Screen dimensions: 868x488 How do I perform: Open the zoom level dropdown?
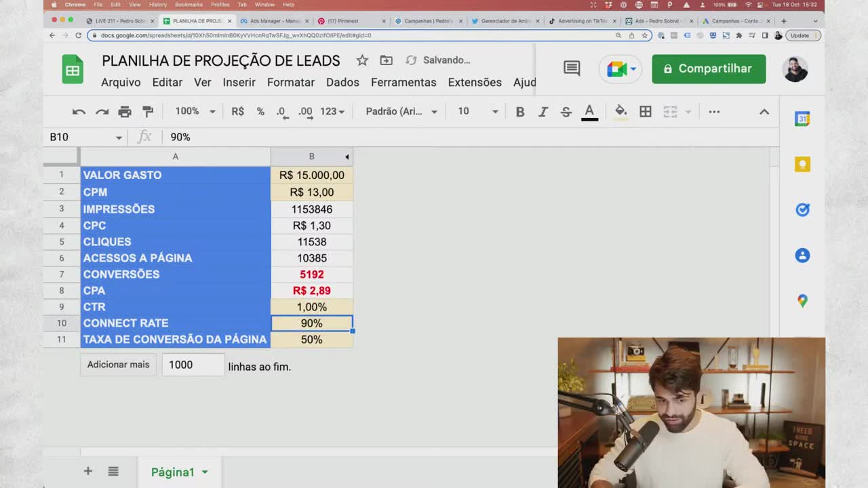195,112
